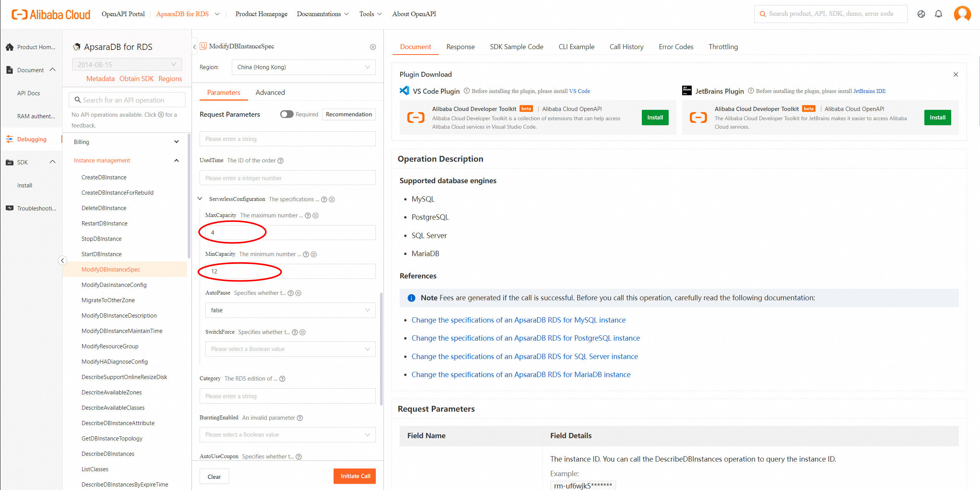Click help icon next to BurstingEnabled
Screen dimensions: 980x490
[x=300, y=418]
